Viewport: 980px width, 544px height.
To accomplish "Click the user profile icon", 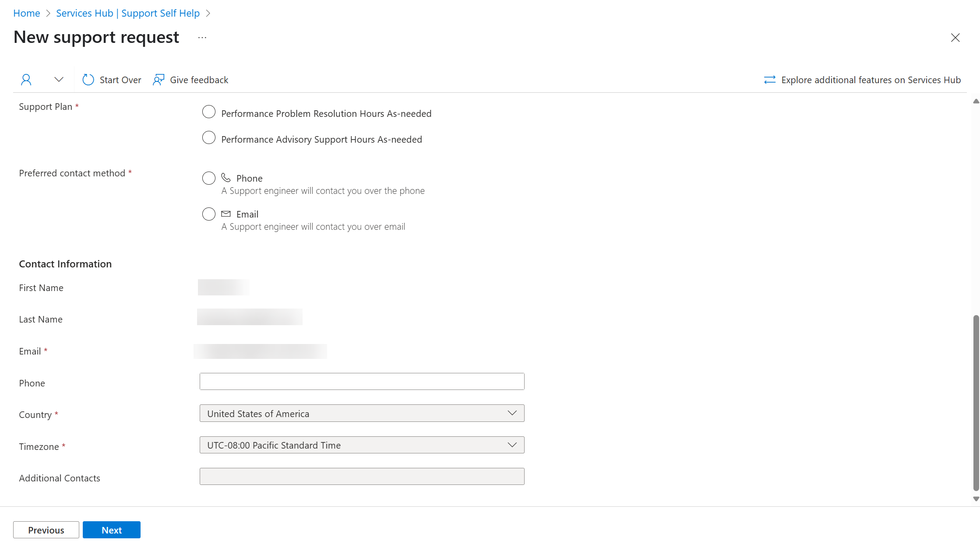I will pyautogui.click(x=26, y=79).
